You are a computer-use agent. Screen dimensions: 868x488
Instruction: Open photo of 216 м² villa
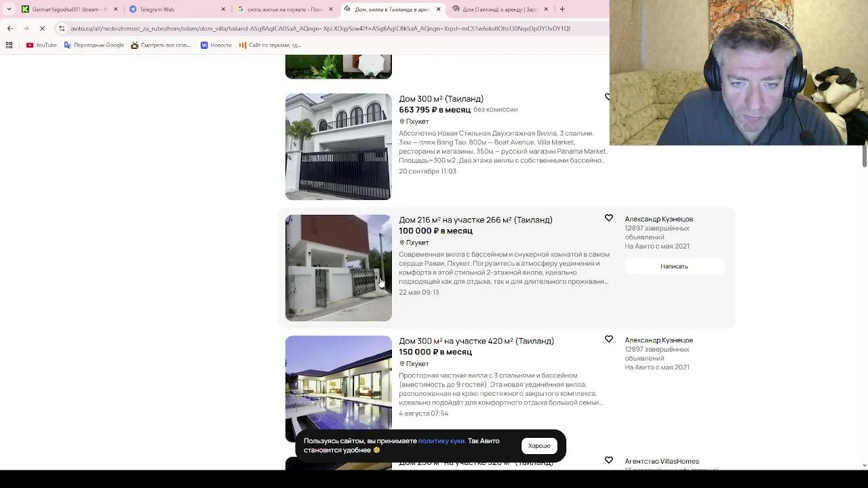(x=338, y=268)
